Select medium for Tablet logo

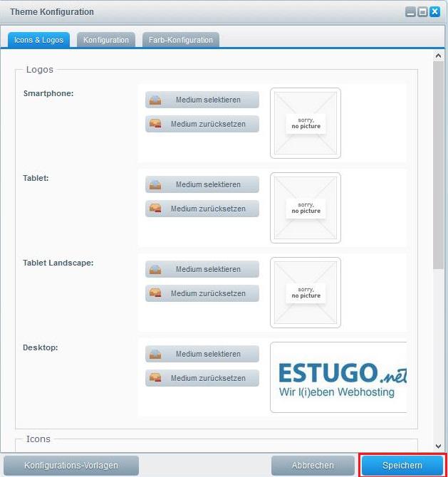[202, 184]
